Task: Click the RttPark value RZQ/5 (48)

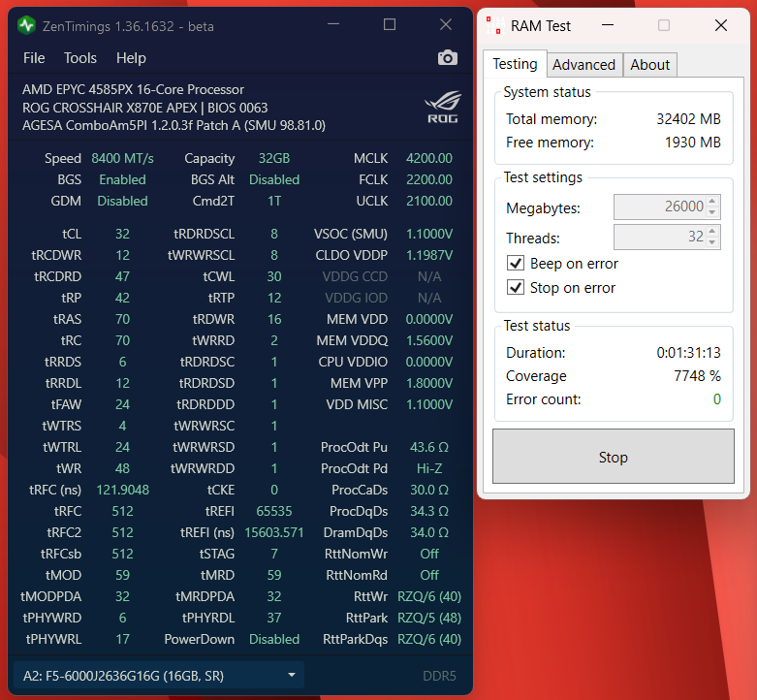Action: click(429, 618)
